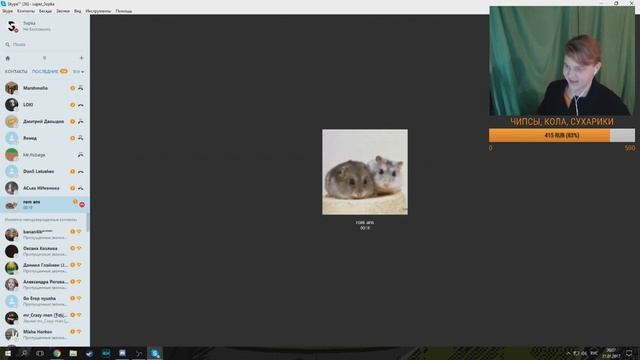Click the call icon in the LOKI row
This screenshot has width=640, height=360.
click(81, 105)
